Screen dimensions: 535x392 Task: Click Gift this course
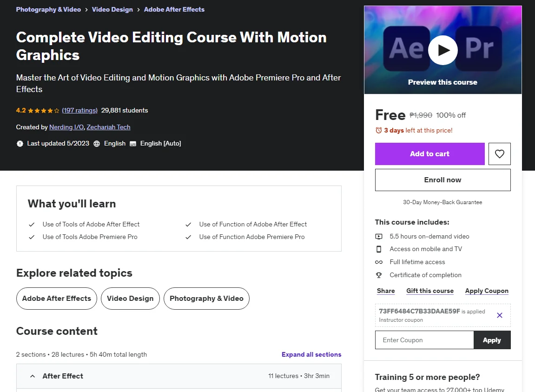[430, 291]
